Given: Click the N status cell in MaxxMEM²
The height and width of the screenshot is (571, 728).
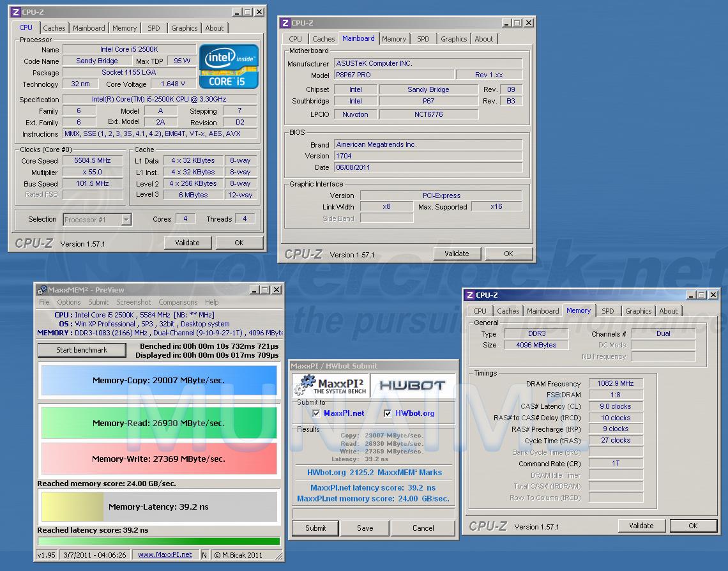Looking at the screenshot, I should pyautogui.click(x=204, y=555).
